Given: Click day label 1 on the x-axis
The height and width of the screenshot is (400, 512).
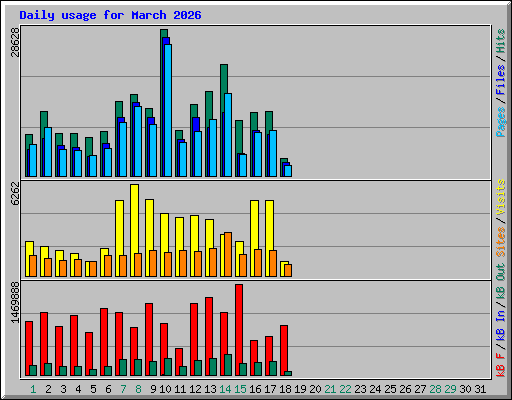Looking at the screenshot, I should [33, 389].
